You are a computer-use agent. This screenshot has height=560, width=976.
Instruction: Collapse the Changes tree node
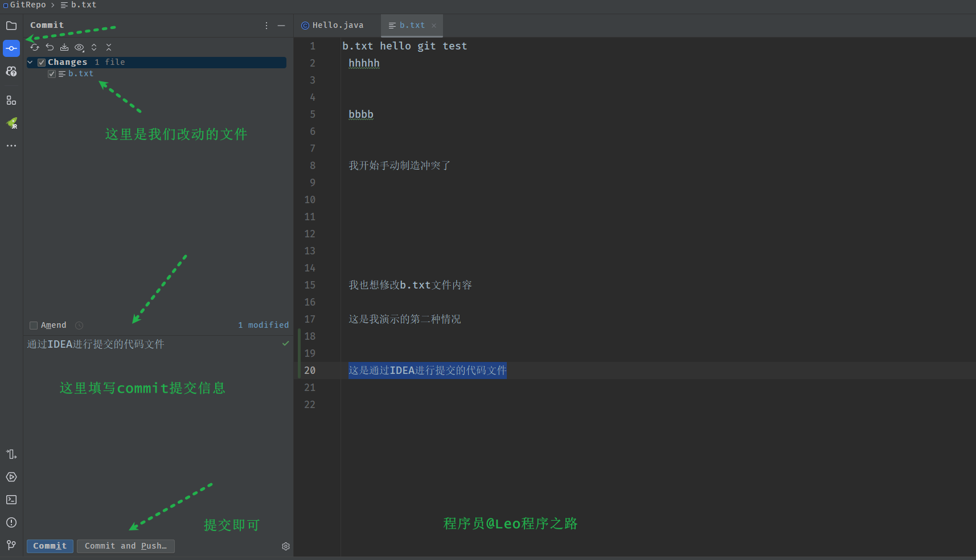point(30,62)
